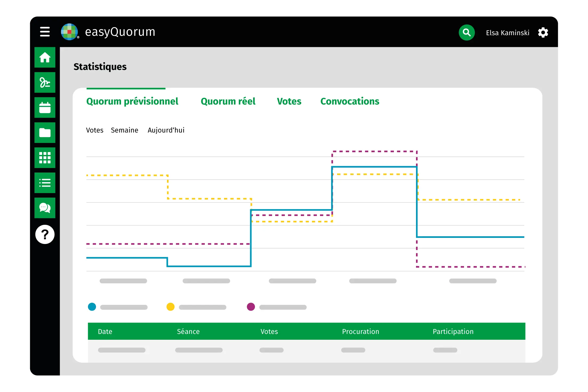Open the Votes tab
Screen dimensions: 588x392
[x=289, y=101]
